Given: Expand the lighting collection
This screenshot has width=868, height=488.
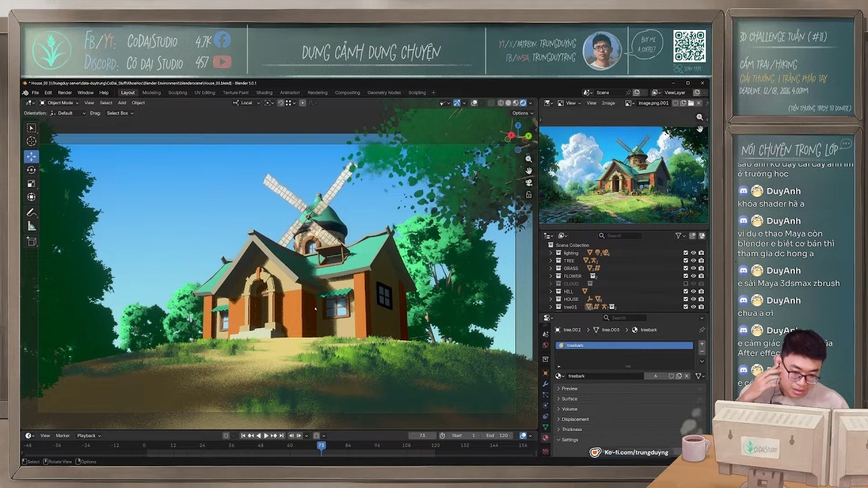Looking at the screenshot, I should tap(551, 253).
